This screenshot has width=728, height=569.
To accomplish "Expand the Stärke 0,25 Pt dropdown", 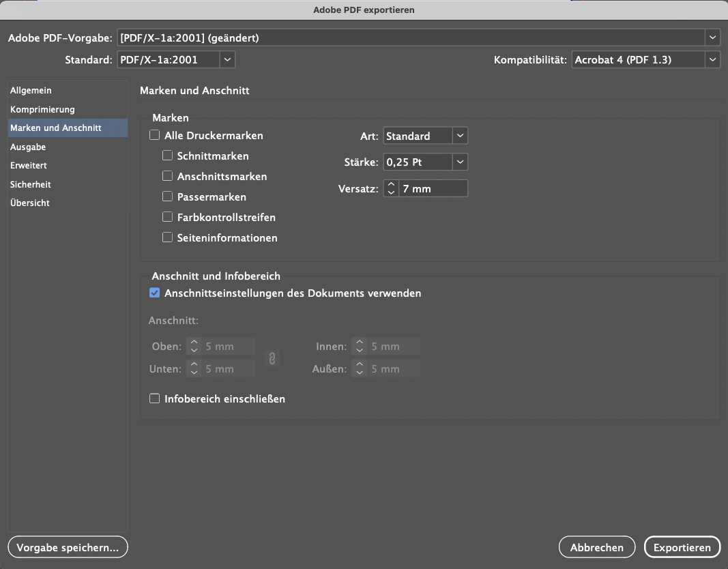I will point(460,162).
